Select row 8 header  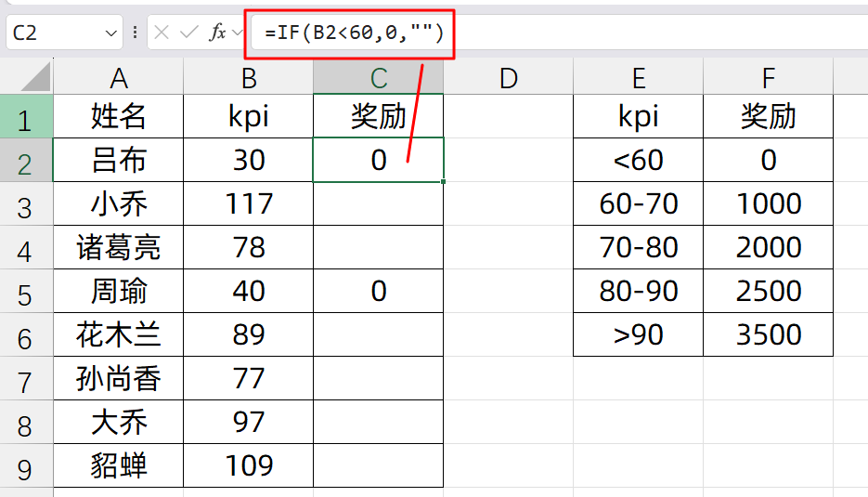pos(26,422)
